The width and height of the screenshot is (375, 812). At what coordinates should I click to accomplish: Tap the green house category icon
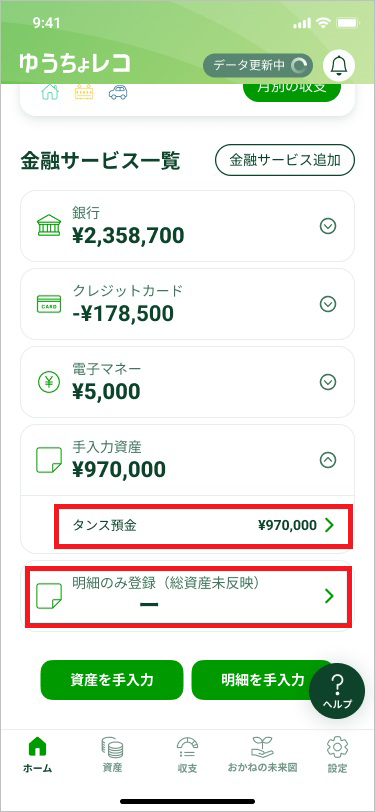pyautogui.click(x=50, y=93)
